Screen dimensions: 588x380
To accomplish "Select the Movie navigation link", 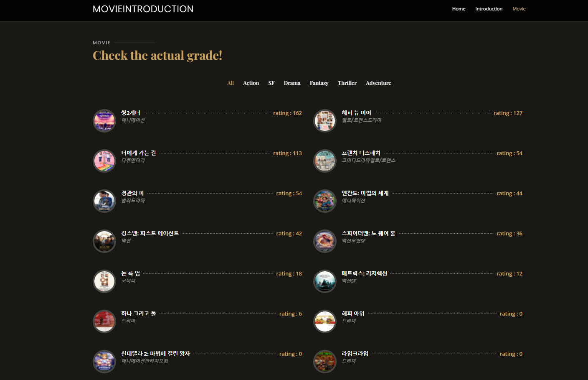I will pyautogui.click(x=519, y=8).
